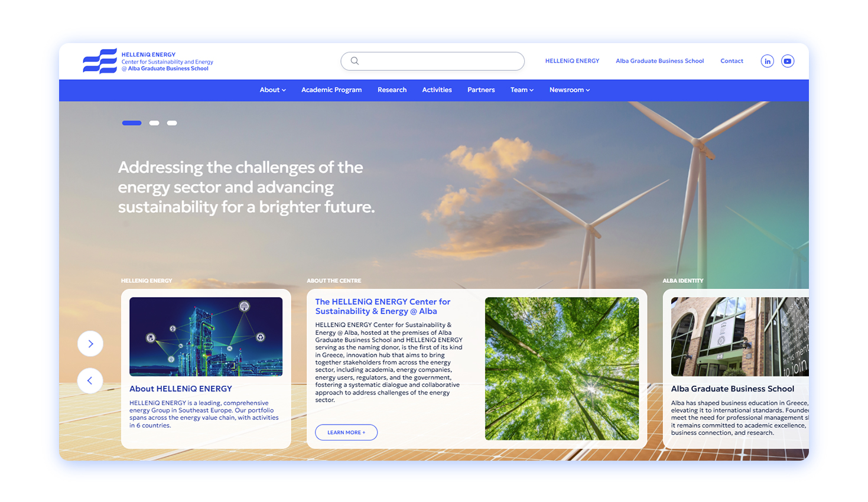Focus the header search input field
Image resolution: width=868 pixels, height=502 pixels.
pos(433,61)
